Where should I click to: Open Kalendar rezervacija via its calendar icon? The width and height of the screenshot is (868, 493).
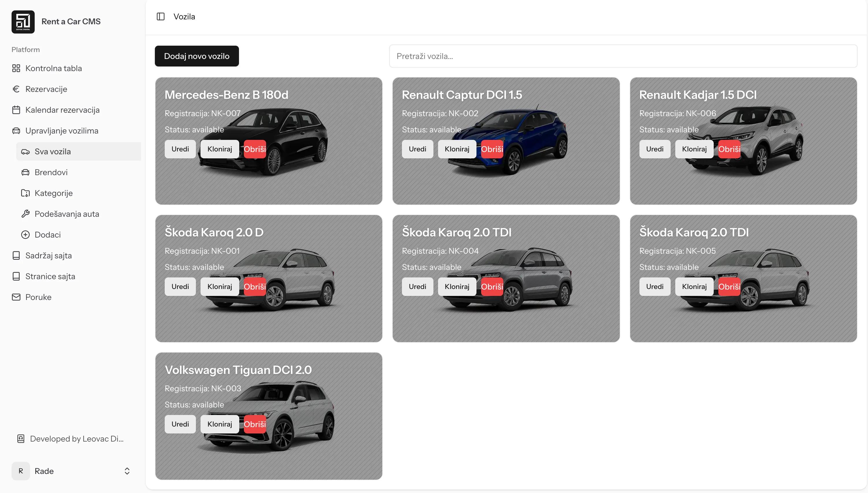16,110
